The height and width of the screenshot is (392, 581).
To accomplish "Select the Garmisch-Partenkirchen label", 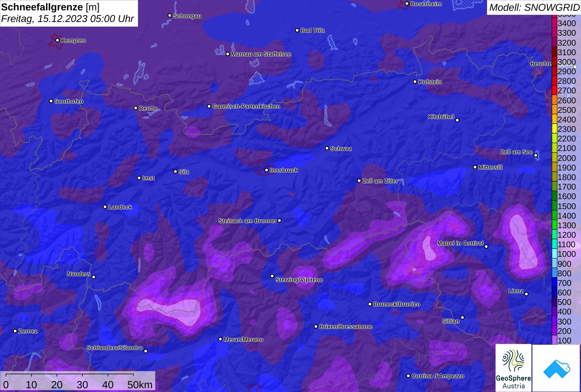I will click(x=246, y=106).
